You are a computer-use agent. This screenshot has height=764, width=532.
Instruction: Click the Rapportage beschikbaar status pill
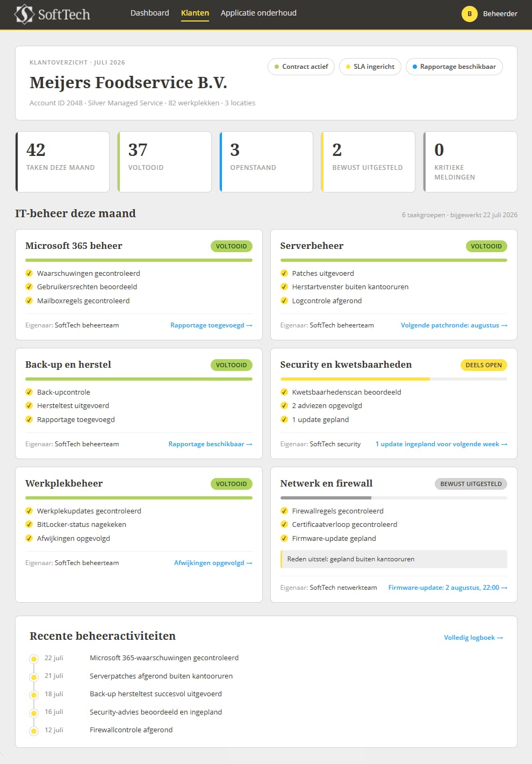(454, 67)
